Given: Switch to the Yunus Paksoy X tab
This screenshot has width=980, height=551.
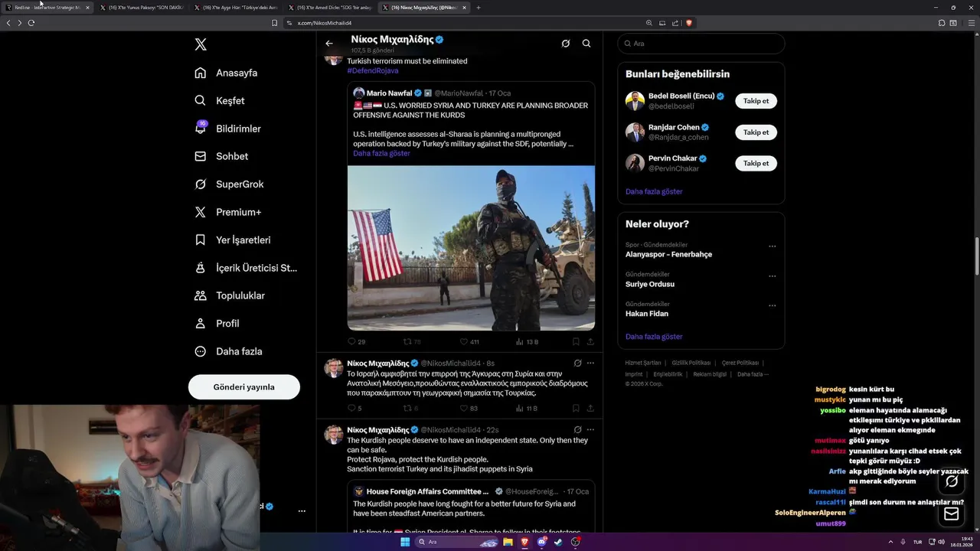Looking at the screenshot, I should click(142, 8).
